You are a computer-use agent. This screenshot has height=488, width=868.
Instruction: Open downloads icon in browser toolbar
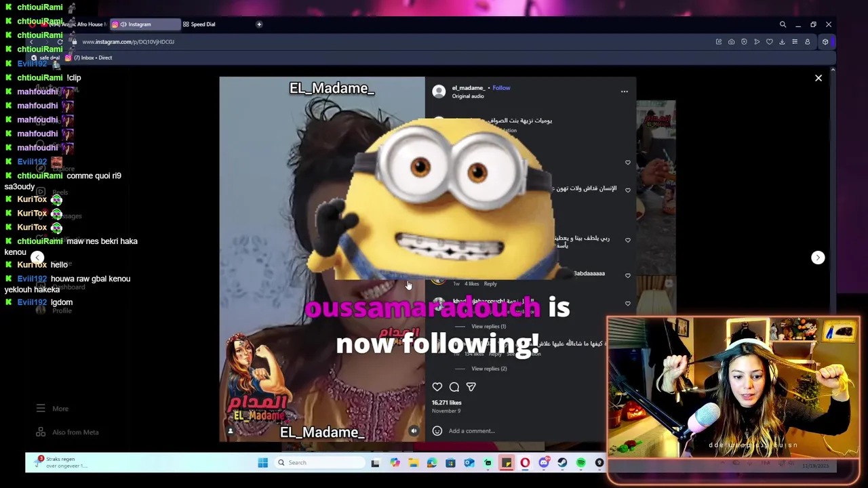coord(782,42)
